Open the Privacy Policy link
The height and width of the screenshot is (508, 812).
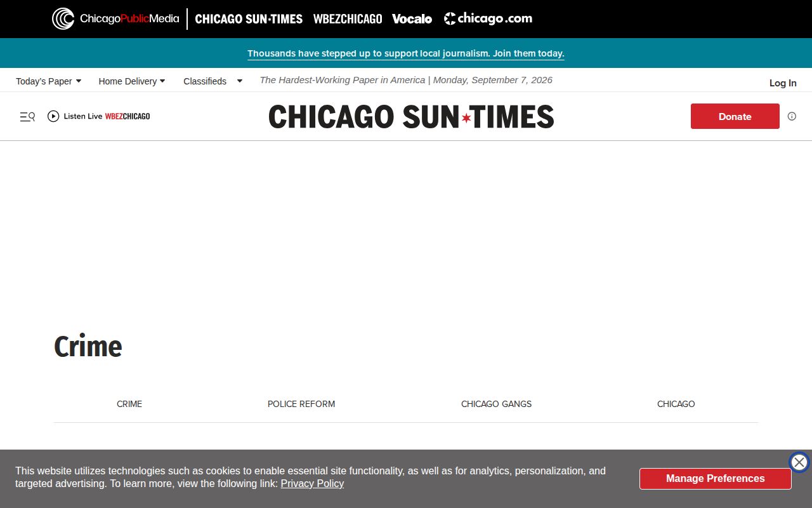tap(312, 484)
